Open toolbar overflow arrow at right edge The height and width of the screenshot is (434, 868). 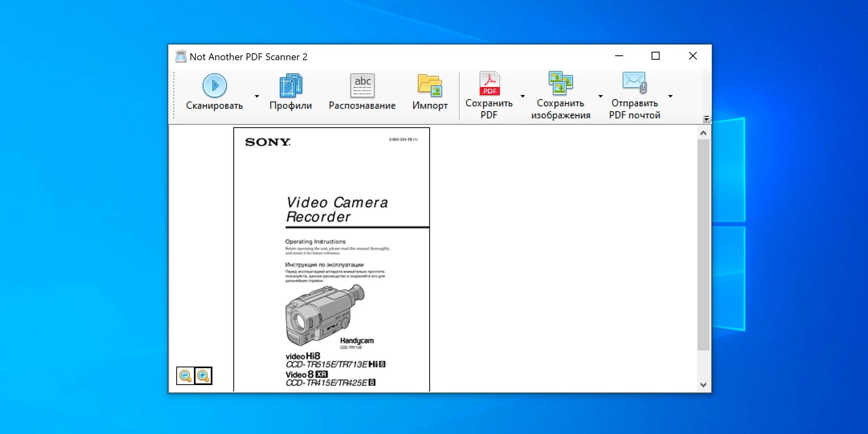pyautogui.click(x=706, y=119)
